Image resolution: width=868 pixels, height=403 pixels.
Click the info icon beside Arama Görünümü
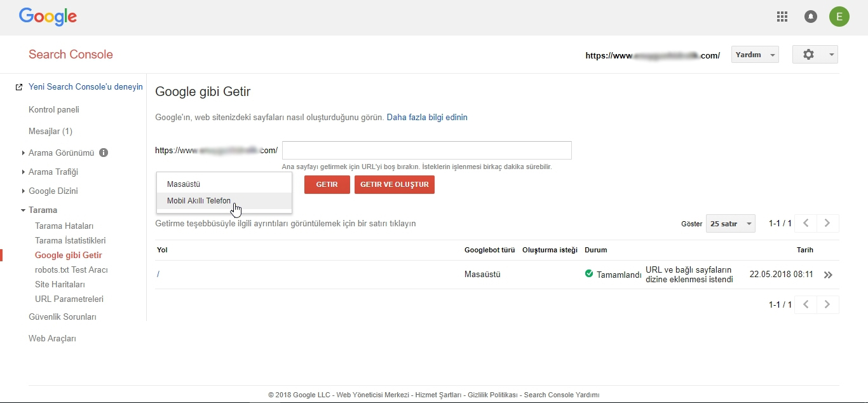104,153
